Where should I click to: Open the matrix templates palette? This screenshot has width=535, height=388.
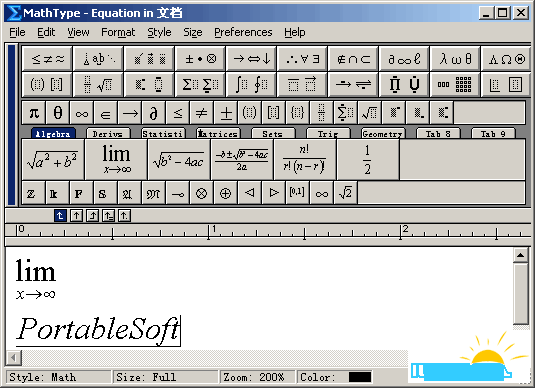point(455,84)
